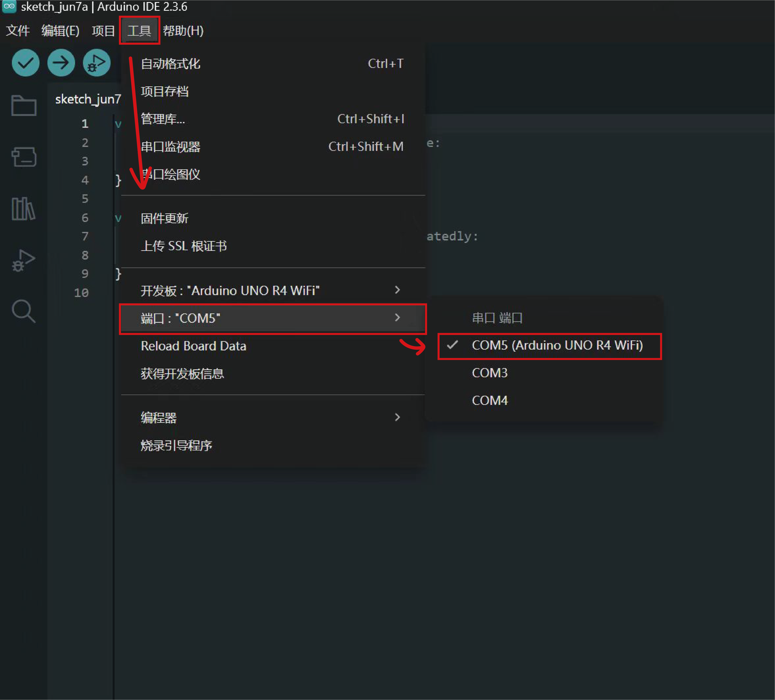Choose 项目存档 from the tools menu
The width and height of the screenshot is (775, 700).
pyautogui.click(x=273, y=91)
